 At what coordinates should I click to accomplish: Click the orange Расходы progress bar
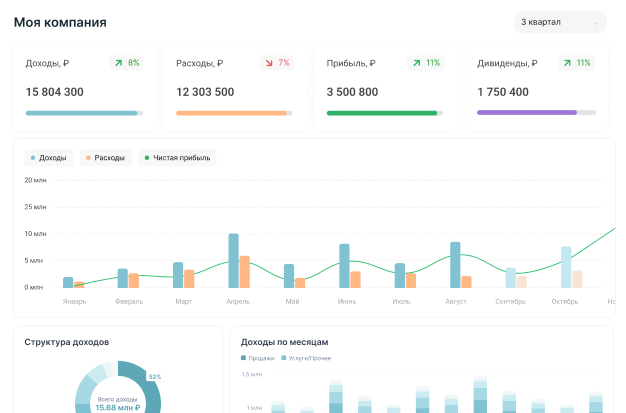[x=234, y=113]
